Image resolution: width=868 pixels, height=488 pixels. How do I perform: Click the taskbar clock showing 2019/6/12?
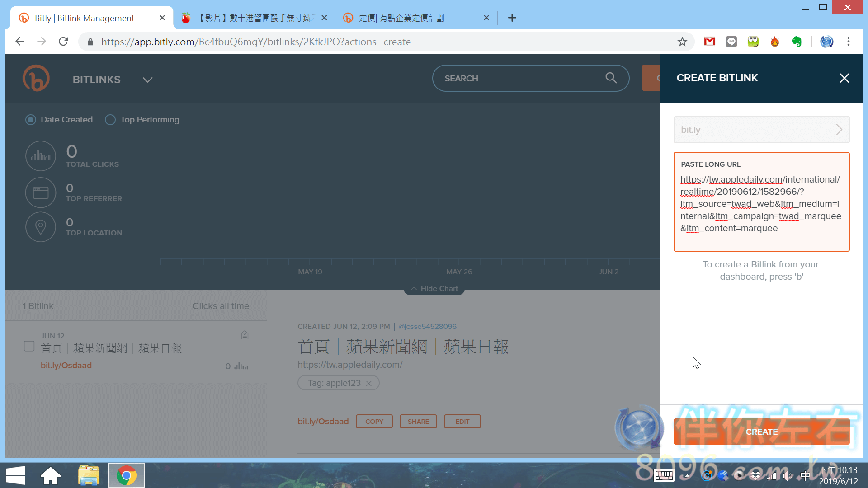click(x=838, y=476)
